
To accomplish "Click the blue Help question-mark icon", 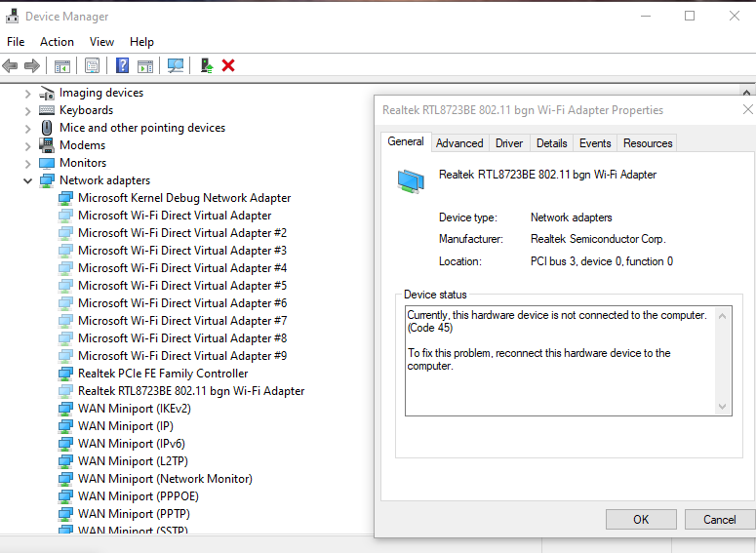I will click(x=123, y=65).
